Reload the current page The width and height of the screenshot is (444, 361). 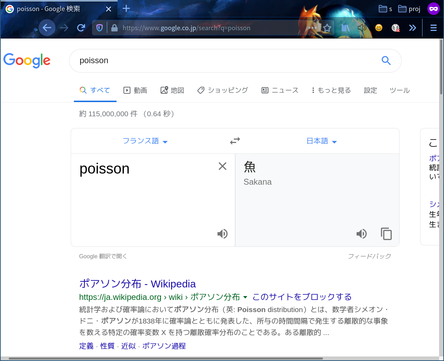(x=81, y=28)
